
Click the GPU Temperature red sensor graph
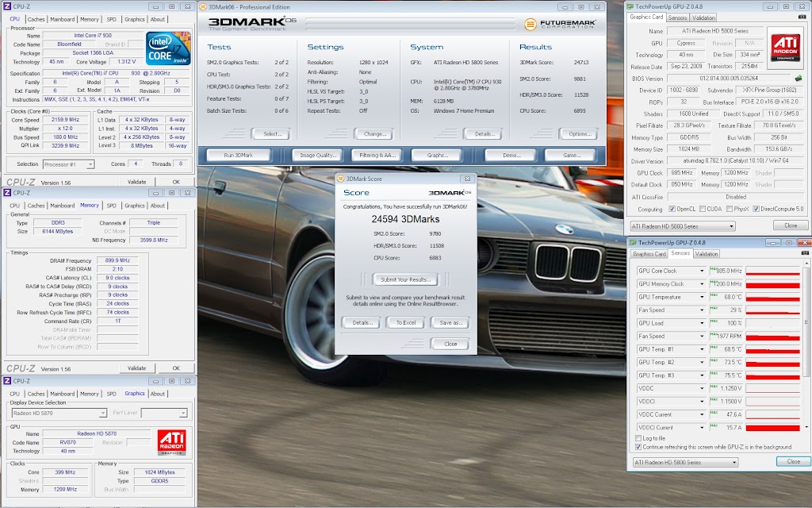[772, 297]
